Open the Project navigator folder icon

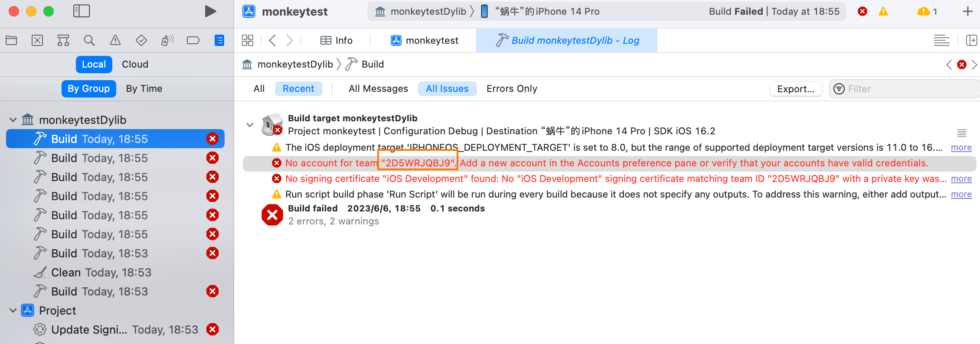click(x=11, y=41)
